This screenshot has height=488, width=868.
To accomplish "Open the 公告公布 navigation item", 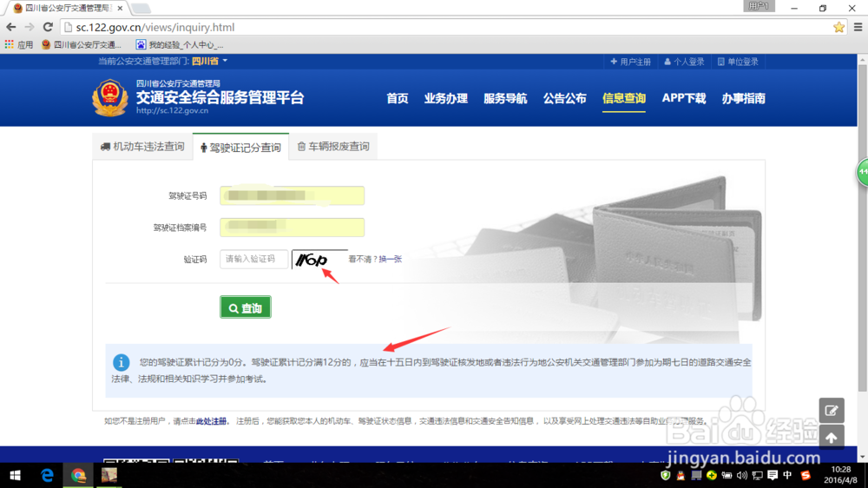I will (x=565, y=99).
